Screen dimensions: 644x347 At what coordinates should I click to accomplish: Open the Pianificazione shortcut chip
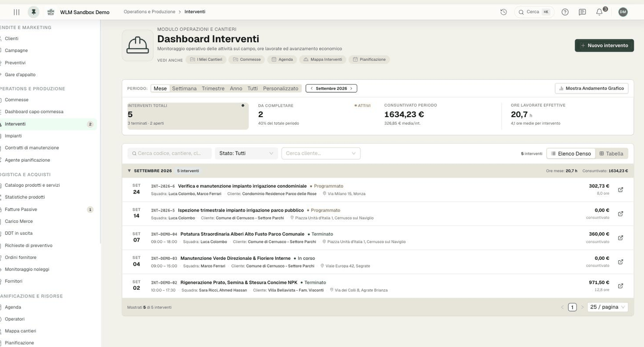coord(369,60)
